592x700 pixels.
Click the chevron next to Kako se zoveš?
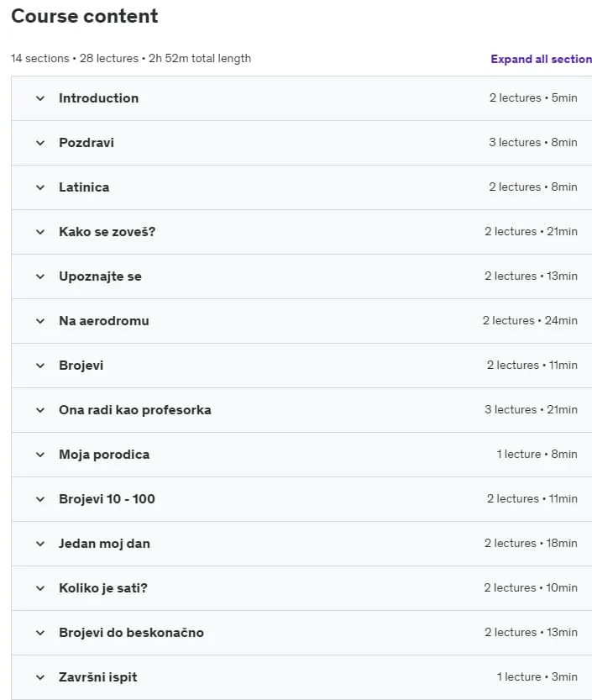pyautogui.click(x=40, y=232)
